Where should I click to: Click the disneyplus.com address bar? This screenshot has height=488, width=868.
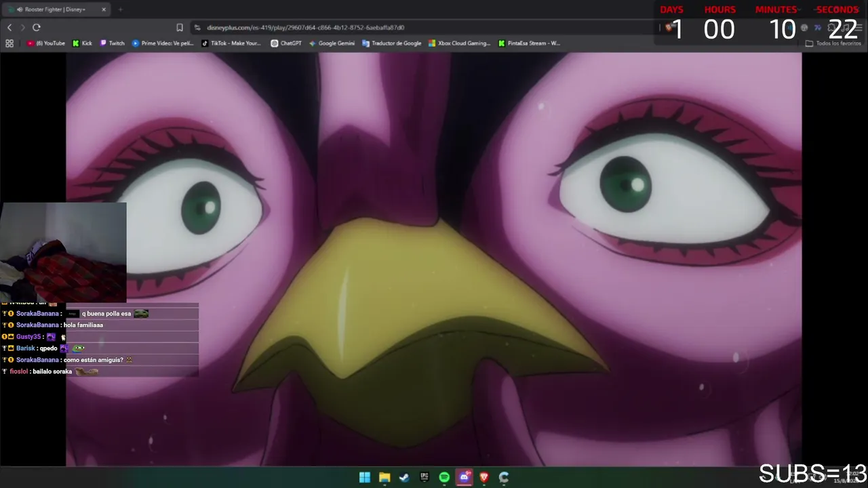pyautogui.click(x=305, y=28)
